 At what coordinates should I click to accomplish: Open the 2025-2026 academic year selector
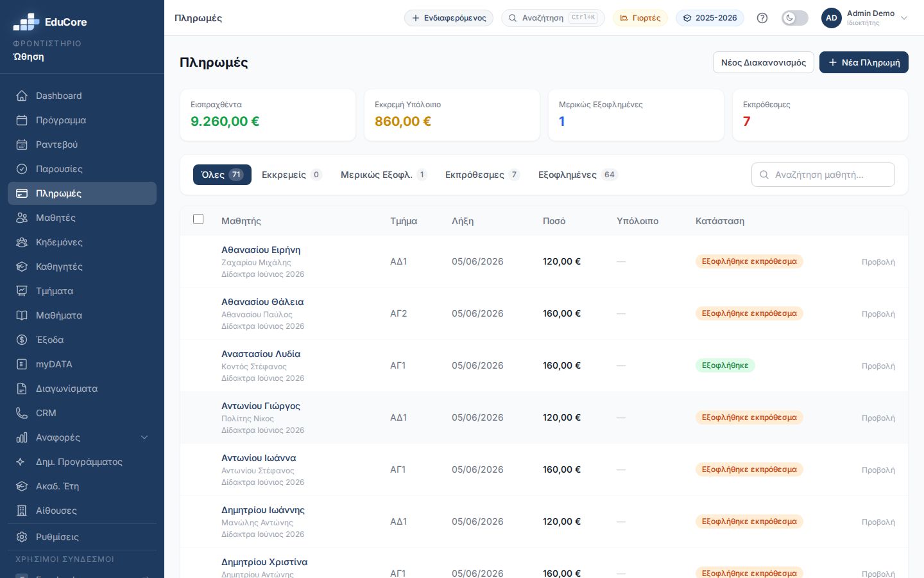(x=710, y=18)
